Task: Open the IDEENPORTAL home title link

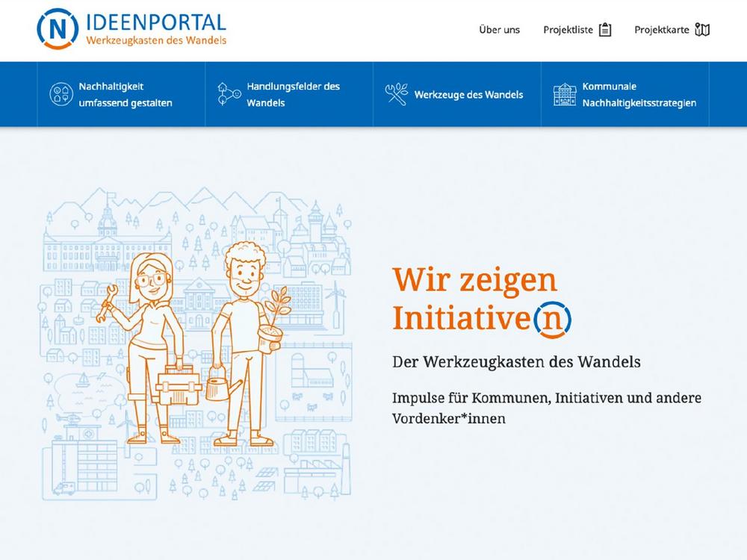Action: [155, 20]
